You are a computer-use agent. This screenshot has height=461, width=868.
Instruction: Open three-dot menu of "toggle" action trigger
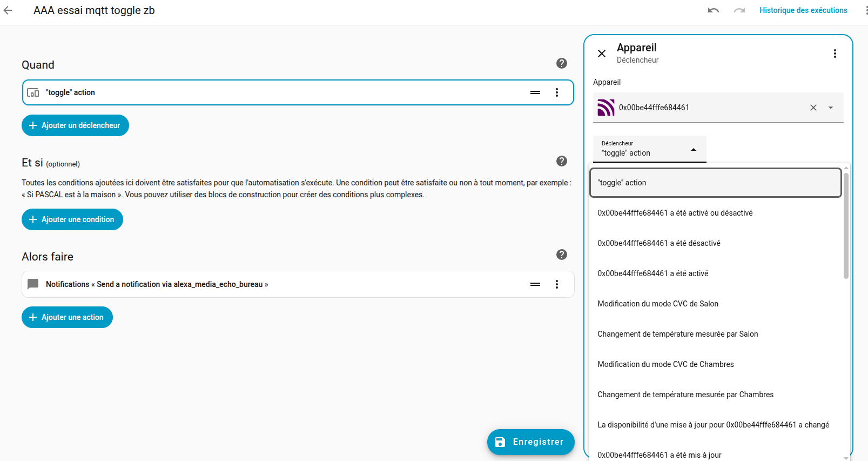[556, 92]
